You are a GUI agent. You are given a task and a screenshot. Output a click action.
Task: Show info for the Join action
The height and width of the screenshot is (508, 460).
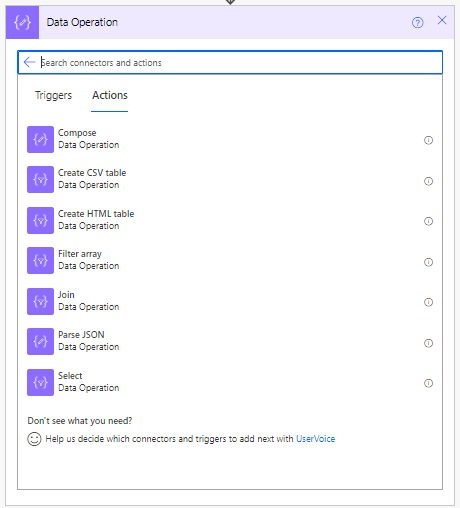[428, 302]
